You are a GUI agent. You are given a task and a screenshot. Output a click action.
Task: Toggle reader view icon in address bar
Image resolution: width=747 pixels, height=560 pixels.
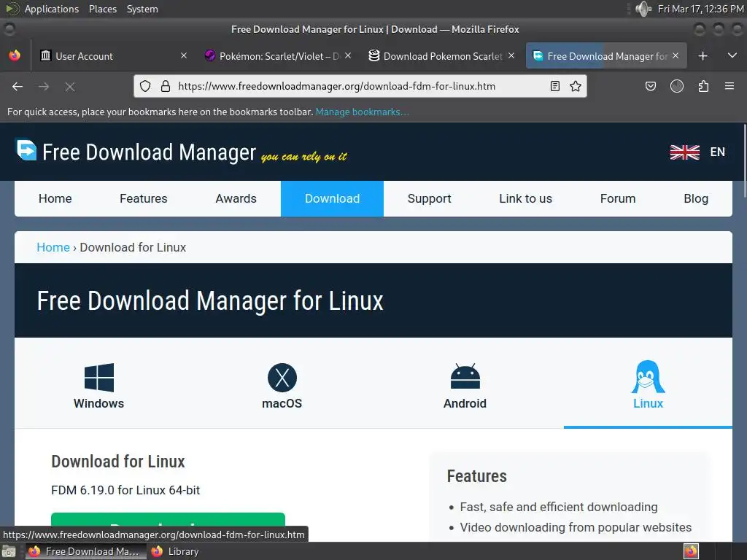coord(554,86)
